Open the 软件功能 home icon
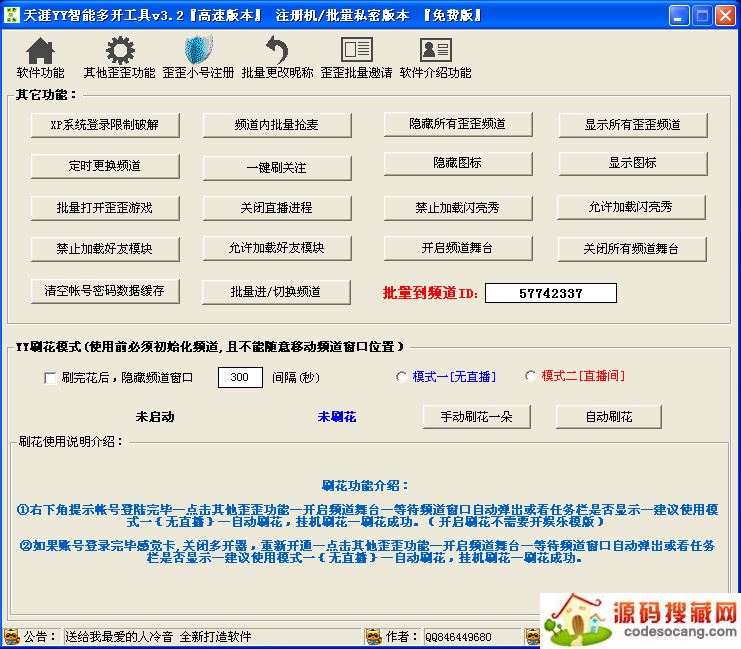 click(x=40, y=51)
